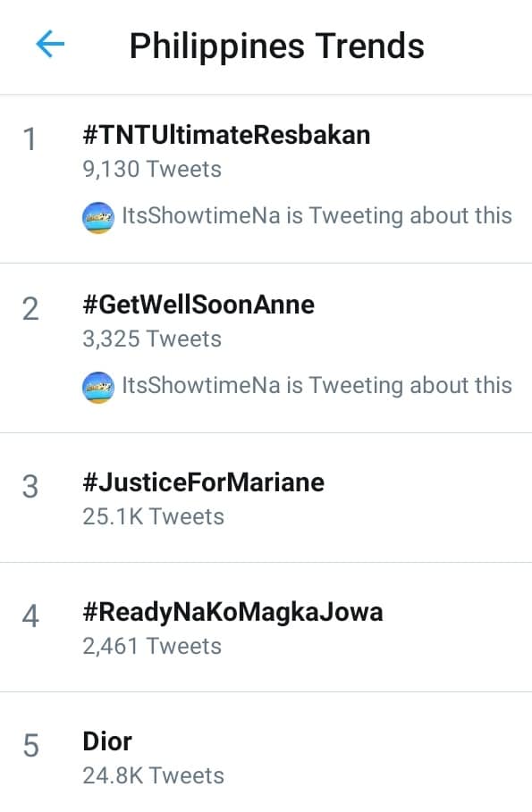Open ItsShowtimeNa avatar under #GetWellSoonAnne
The height and width of the screenshot is (812, 532).
coord(98,388)
